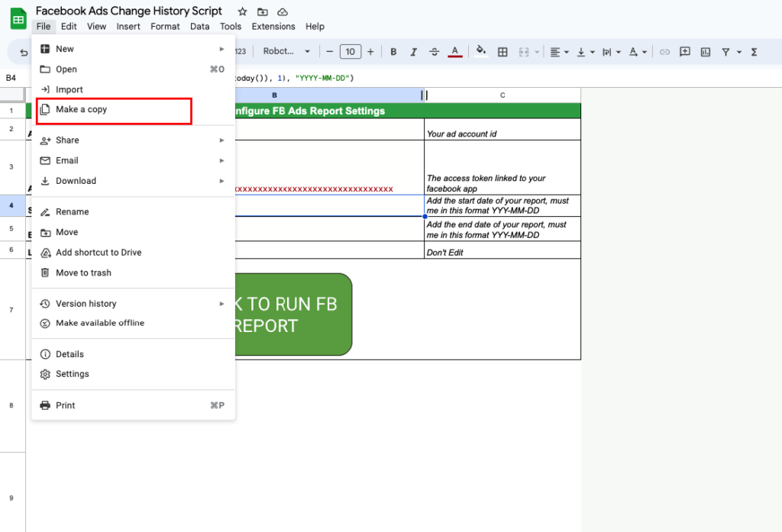This screenshot has width=782, height=532.
Task: Open the vertical align dropdown
Action: [586, 52]
